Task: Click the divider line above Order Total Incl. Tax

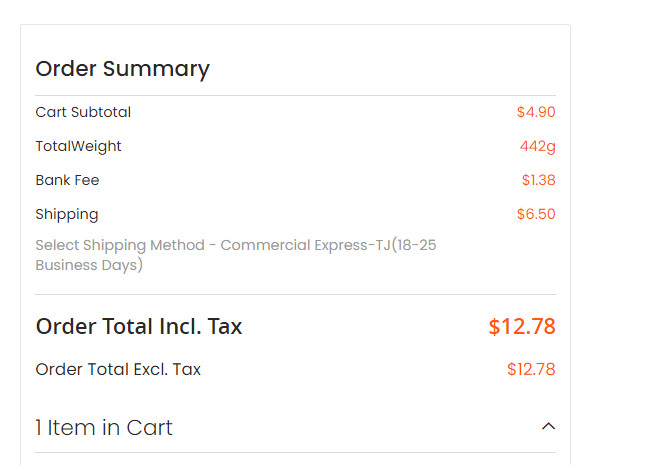Action: 295,294
